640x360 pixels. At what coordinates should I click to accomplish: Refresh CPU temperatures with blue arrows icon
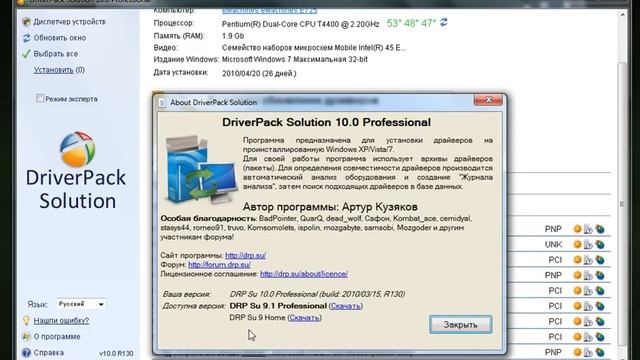click(444, 22)
